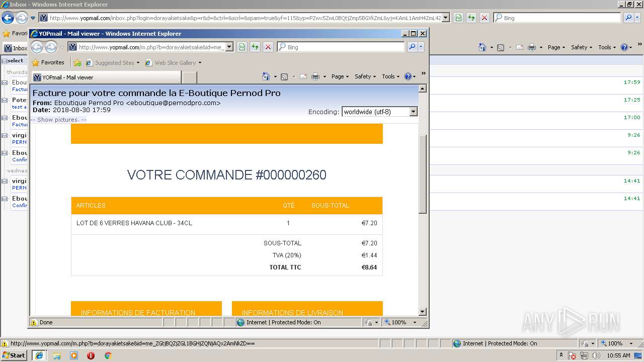Click Favorites button in Mail viewer
This screenshot has height=362, width=644.
point(48,63)
